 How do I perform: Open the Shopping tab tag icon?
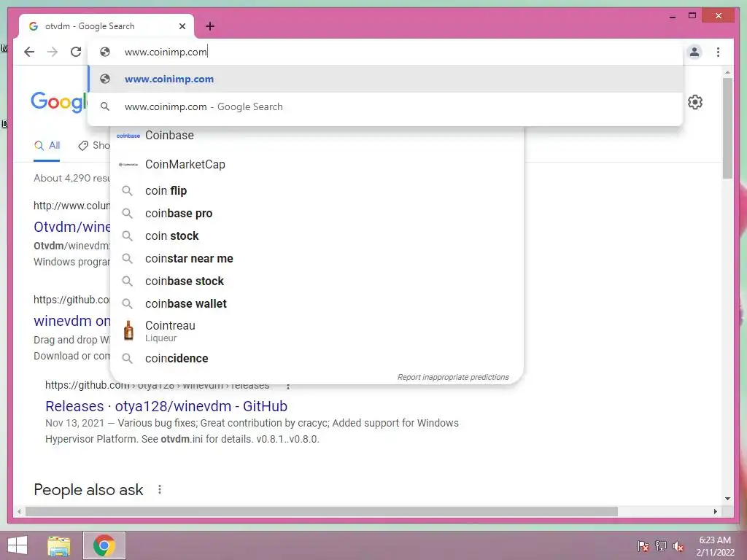83,146
